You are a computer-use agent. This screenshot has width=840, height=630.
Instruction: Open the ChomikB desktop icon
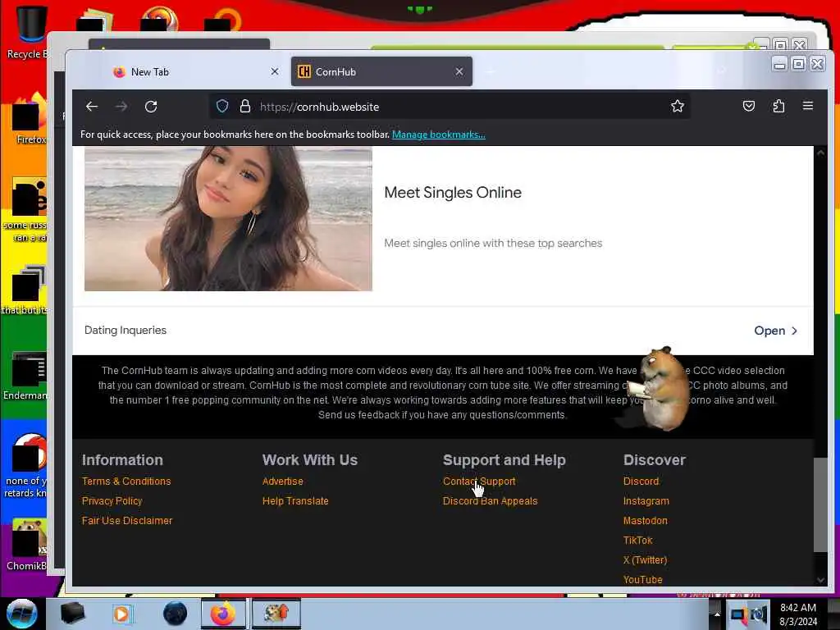point(27,545)
